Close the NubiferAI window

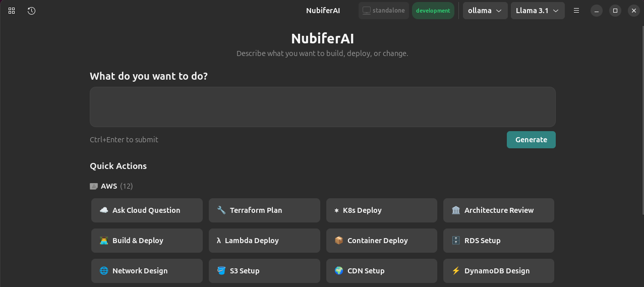pyautogui.click(x=633, y=11)
